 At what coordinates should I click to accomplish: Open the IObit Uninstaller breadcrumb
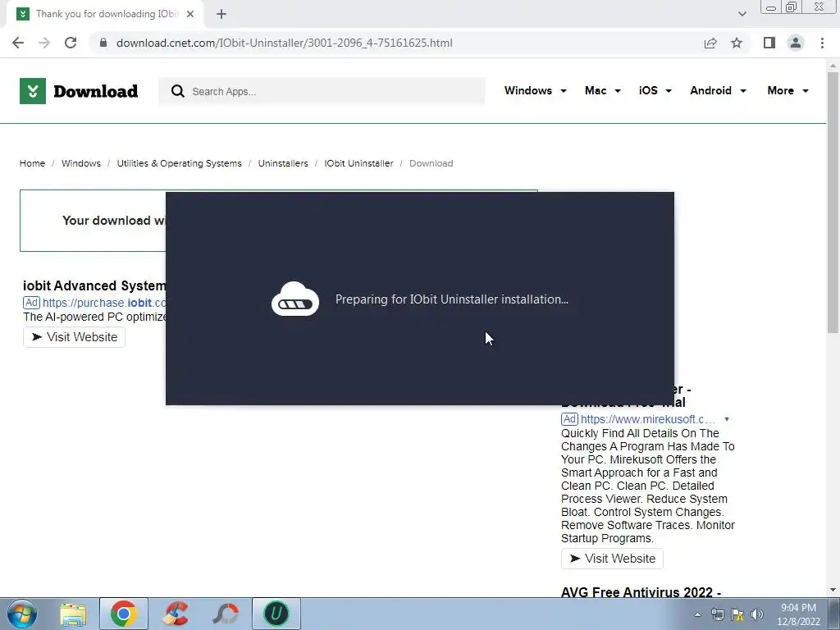[x=358, y=163]
